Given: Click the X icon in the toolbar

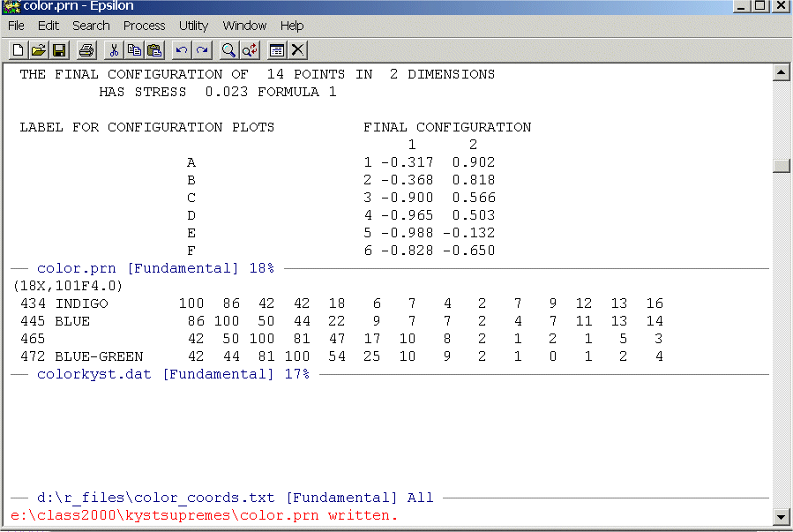Looking at the screenshot, I should [x=298, y=50].
